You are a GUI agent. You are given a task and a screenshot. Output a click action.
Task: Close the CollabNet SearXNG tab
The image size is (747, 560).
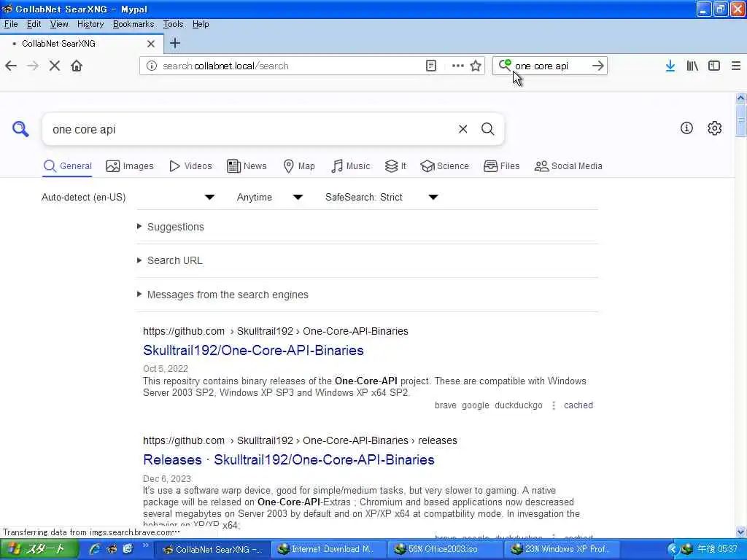pyautogui.click(x=150, y=44)
